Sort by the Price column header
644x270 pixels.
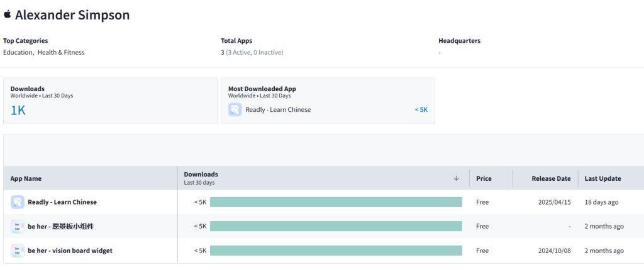(x=484, y=178)
